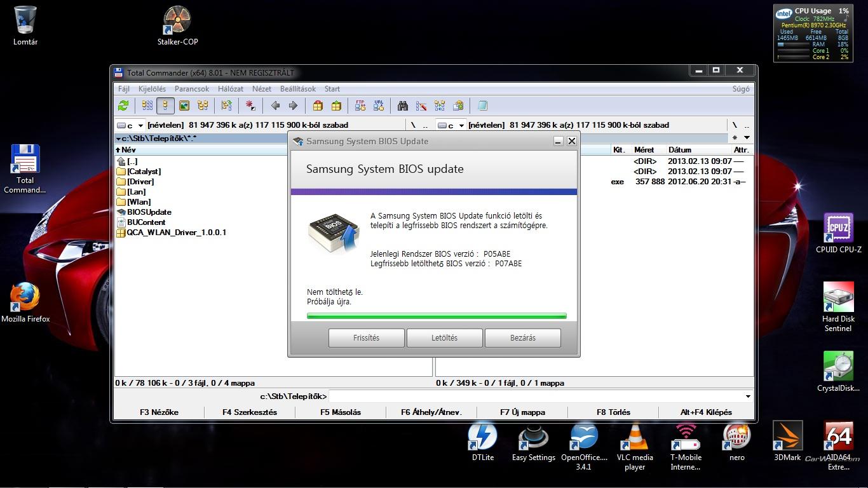
Task: Click the copy names to clipboard icon
Action: coord(458,105)
